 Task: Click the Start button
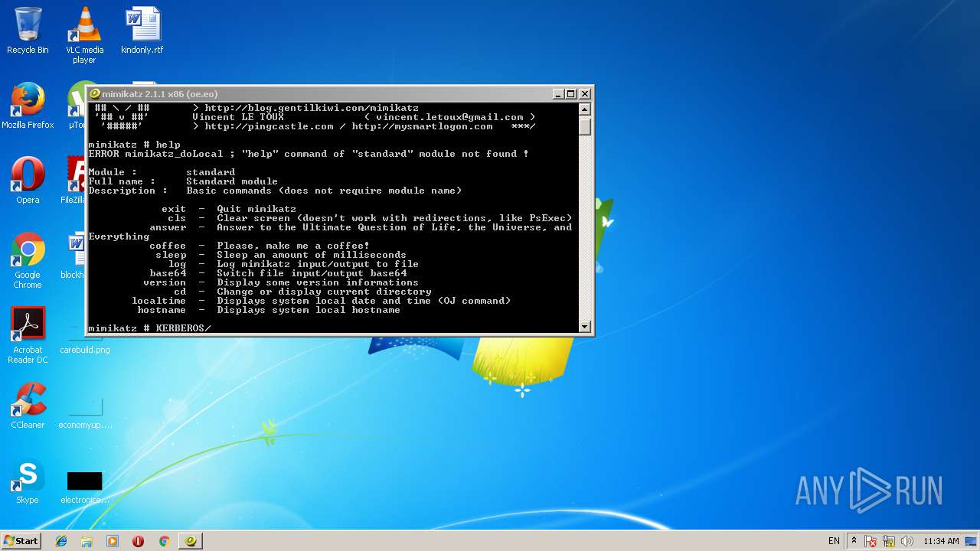21,540
